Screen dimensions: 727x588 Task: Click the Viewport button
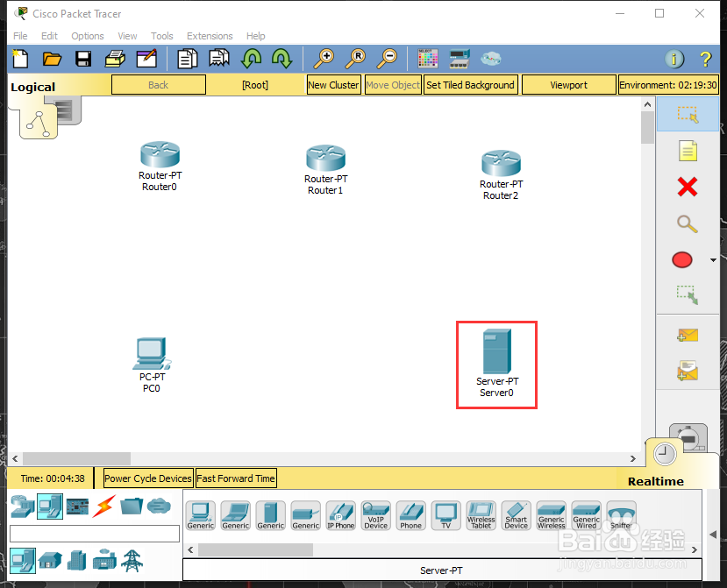pyautogui.click(x=568, y=85)
